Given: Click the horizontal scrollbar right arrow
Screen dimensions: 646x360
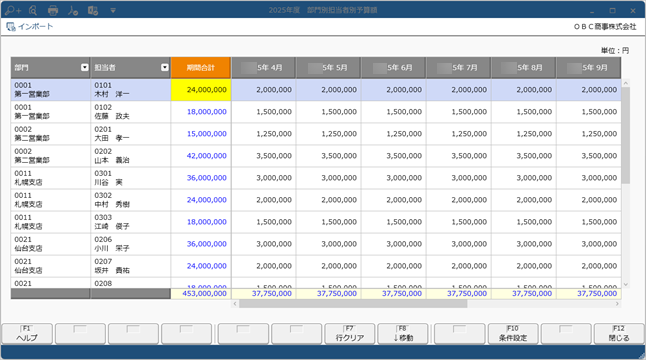Looking at the screenshot, I should tap(617, 304).
